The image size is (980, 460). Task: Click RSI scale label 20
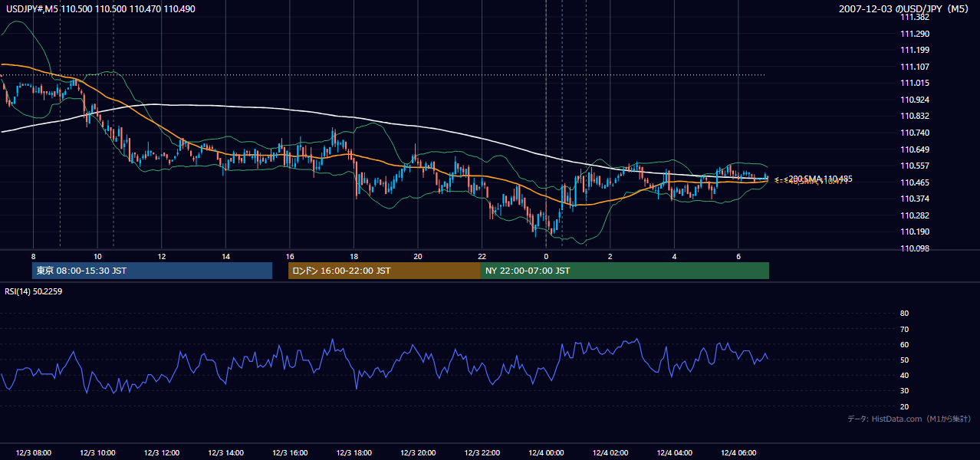[x=904, y=406]
